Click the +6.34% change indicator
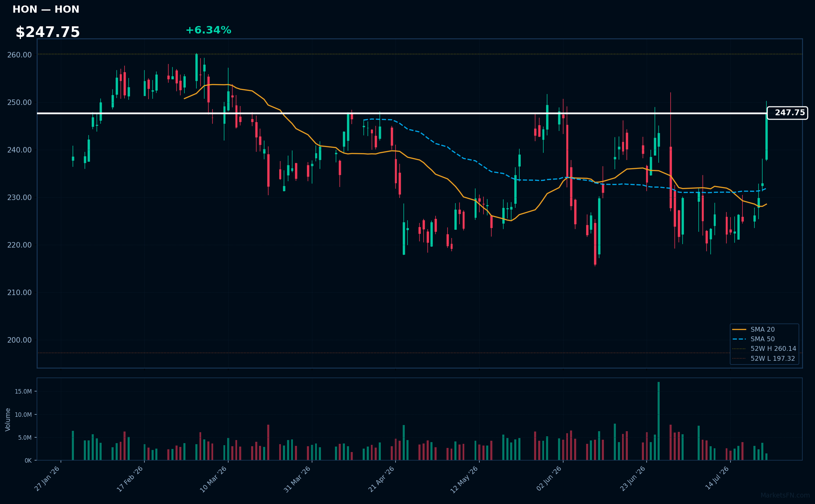 208,30
